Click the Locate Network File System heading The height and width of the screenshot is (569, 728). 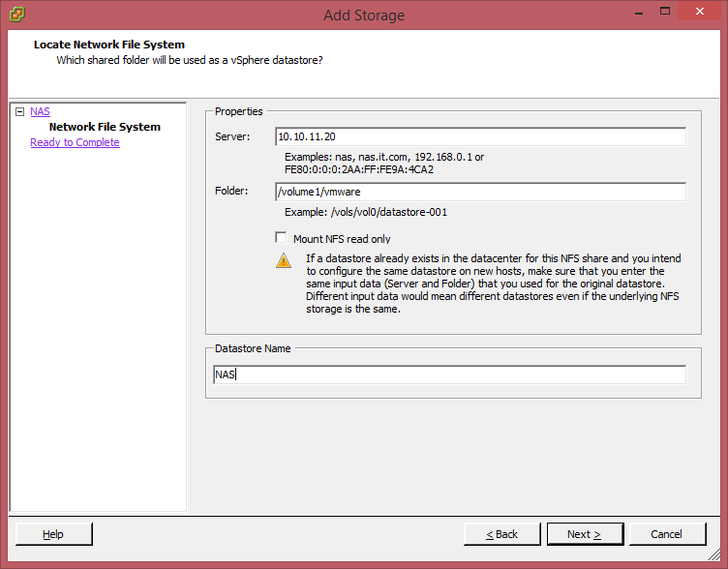click(109, 45)
